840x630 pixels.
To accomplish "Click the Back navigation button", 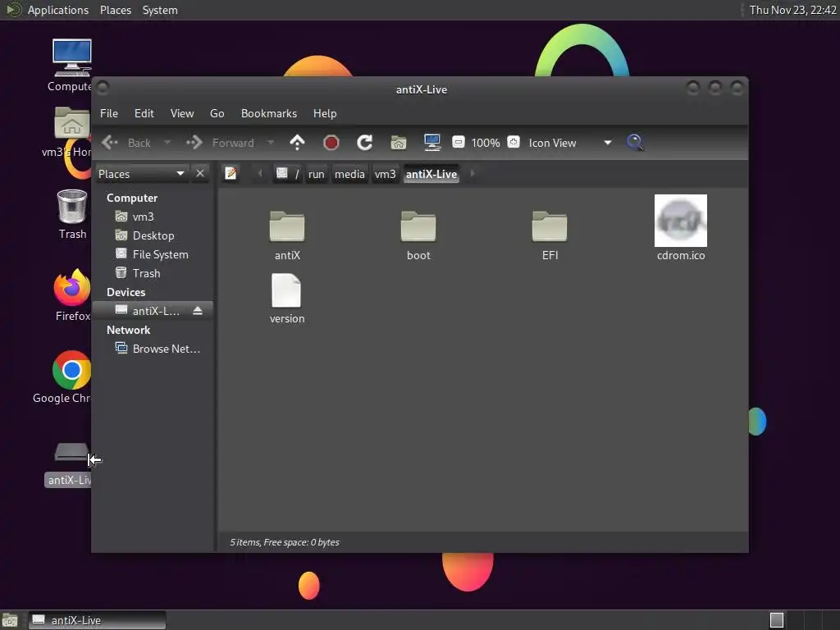I will (126, 143).
